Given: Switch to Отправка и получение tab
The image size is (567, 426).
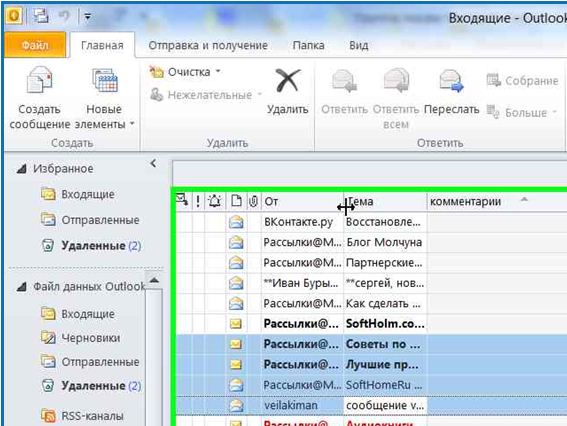Looking at the screenshot, I should [x=208, y=45].
